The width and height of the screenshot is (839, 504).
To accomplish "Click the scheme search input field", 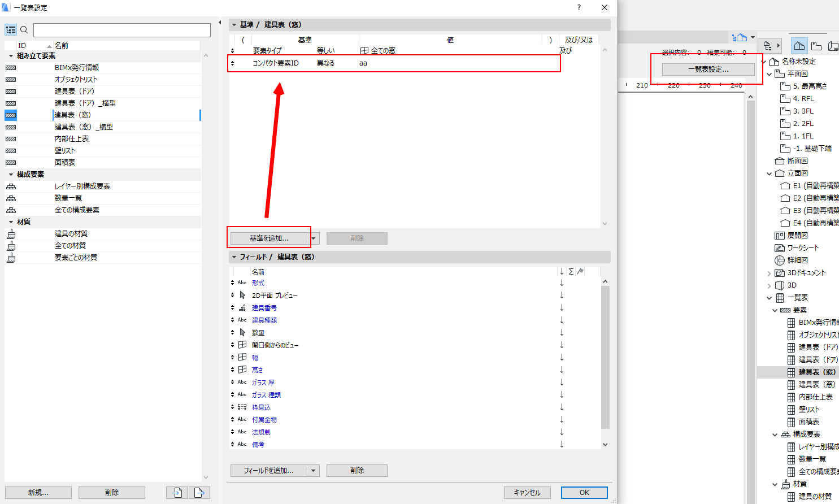I will (x=121, y=30).
